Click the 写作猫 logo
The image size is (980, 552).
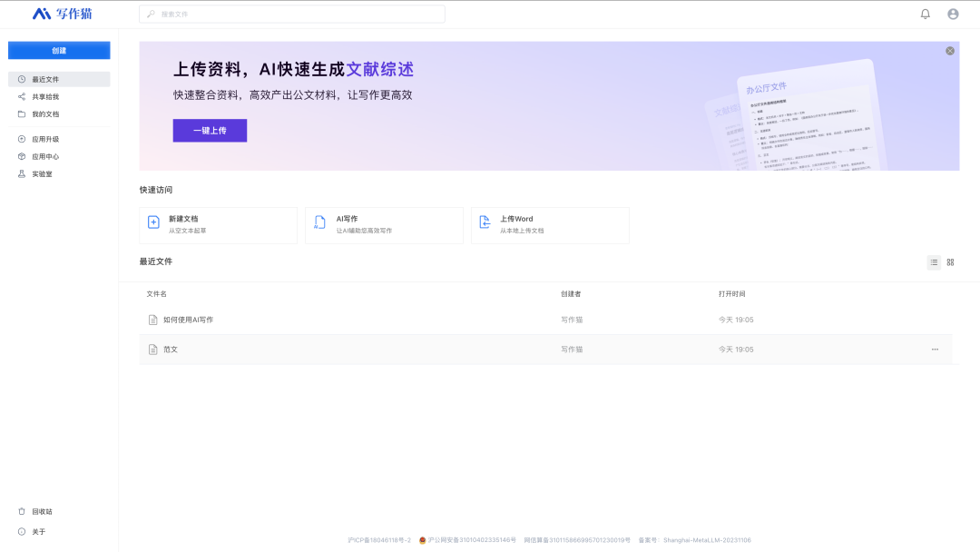[62, 14]
